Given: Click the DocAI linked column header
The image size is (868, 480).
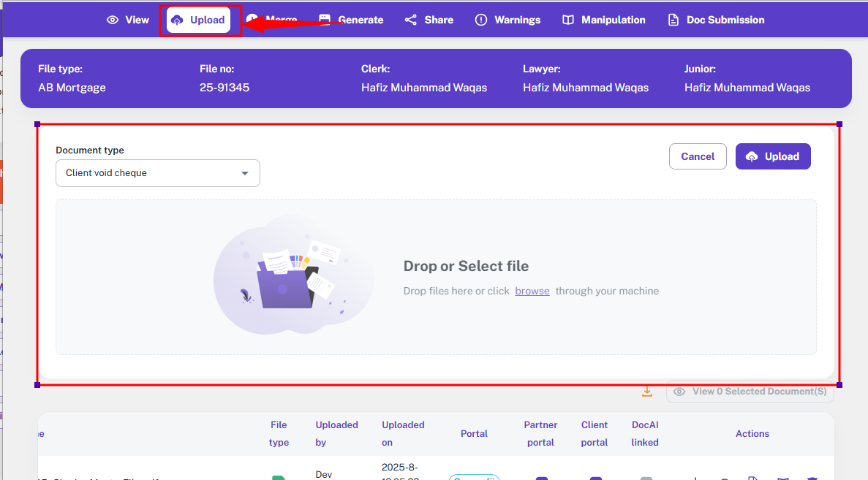Looking at the screenshot, I should click(645, 433).
